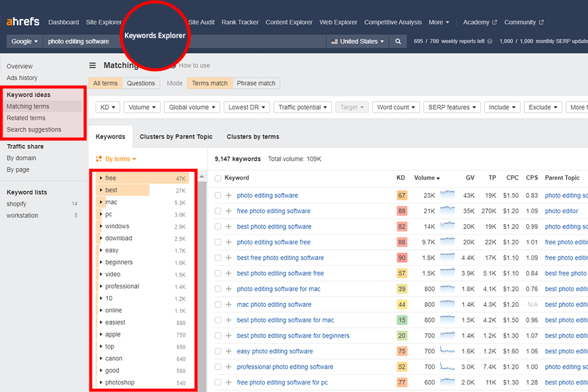Check the box for 'professional photo editing software'

tap(218, 367)
